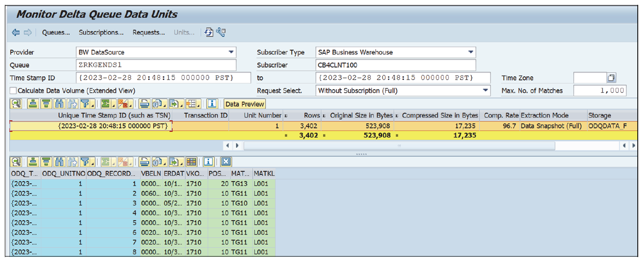Select the Sort Descending icon
This screenshot has height=262, width=644.
(x=46, y=104)
